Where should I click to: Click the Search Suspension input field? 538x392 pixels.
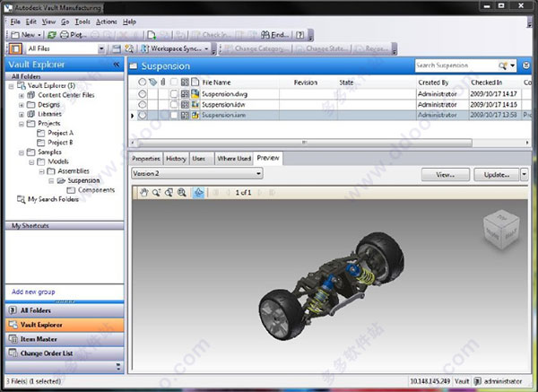click(x=456, y=65)
